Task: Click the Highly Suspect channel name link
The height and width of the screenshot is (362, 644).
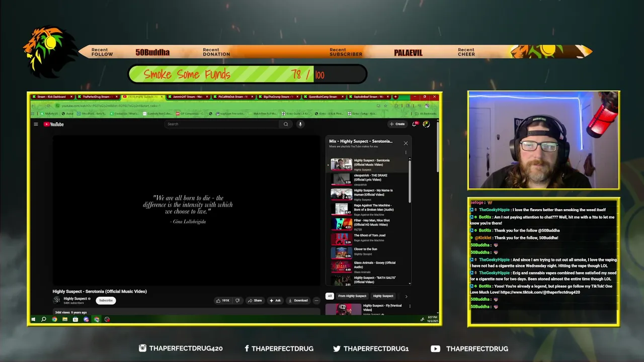Action: pos(75,299)
